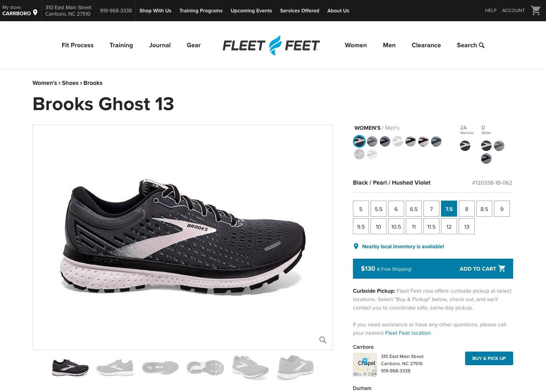
Task: View the sole-view shoe thumbnail
Action: tap(160, 367)
